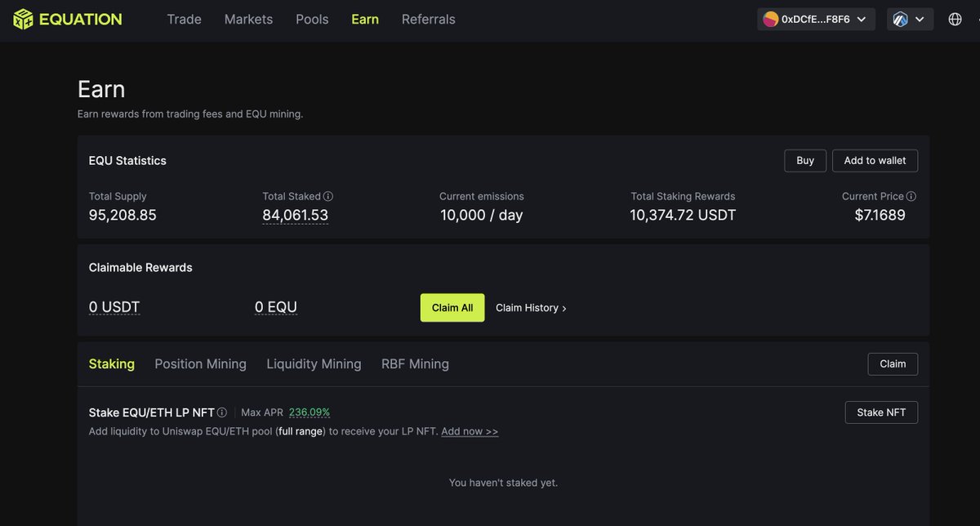Image resolution: width=980 pixels, height=526 pixels.
Task: Click the Total Supply value 95,208.85
Action: pyautogui.click(x=122, y=216)
